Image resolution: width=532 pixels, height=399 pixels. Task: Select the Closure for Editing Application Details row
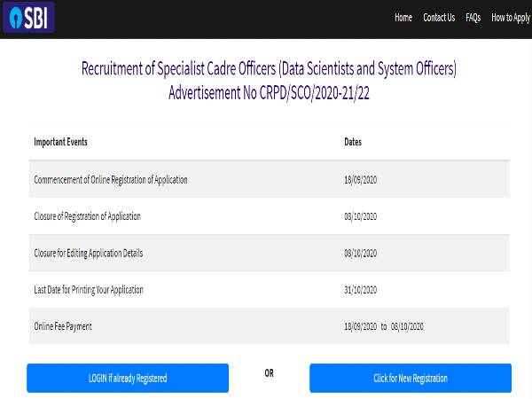pyautogui.click(x=89, y=254)
